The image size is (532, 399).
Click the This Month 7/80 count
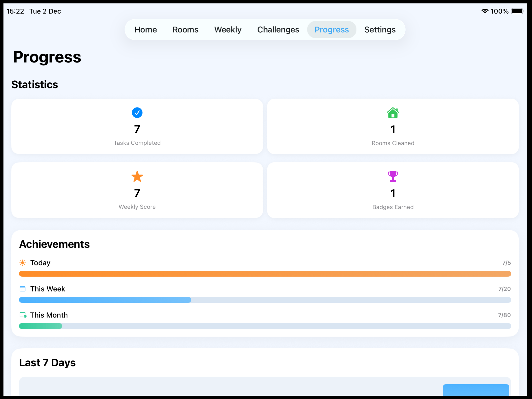click(x=504, y=315)
